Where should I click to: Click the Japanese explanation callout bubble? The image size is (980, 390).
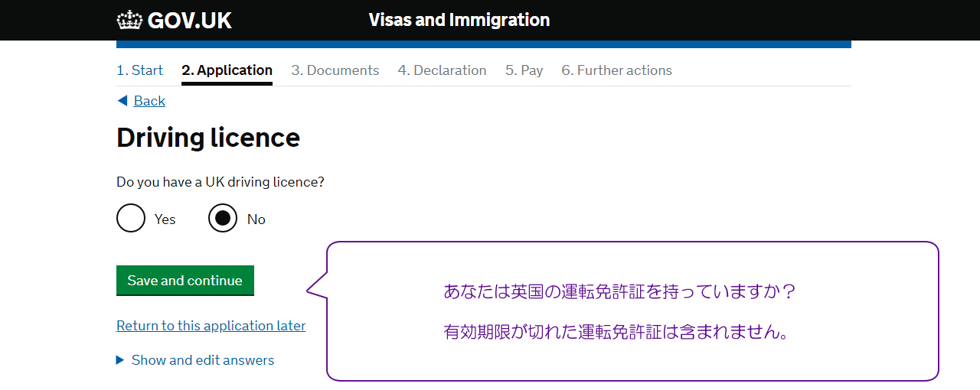[632, 312]
